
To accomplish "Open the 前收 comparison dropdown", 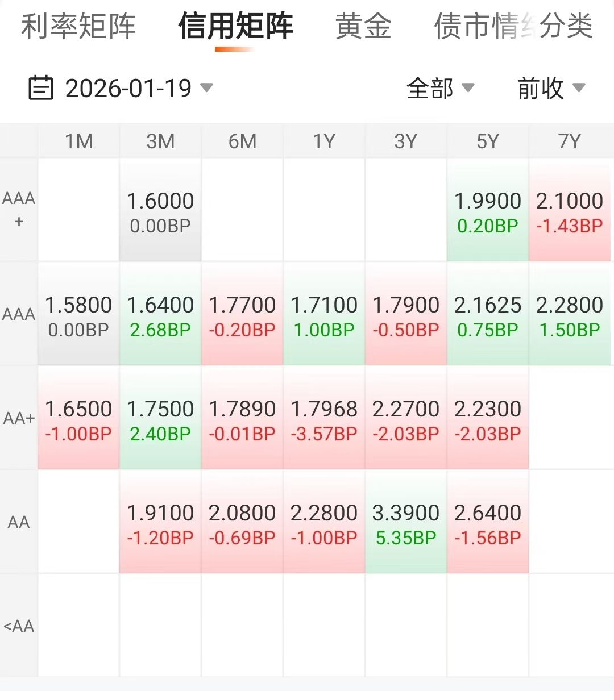I will click(x=551, y=88).
